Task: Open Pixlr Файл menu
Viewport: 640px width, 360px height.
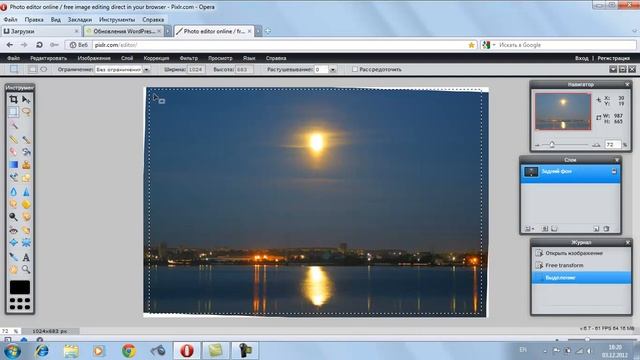Action: pos(13,58)
